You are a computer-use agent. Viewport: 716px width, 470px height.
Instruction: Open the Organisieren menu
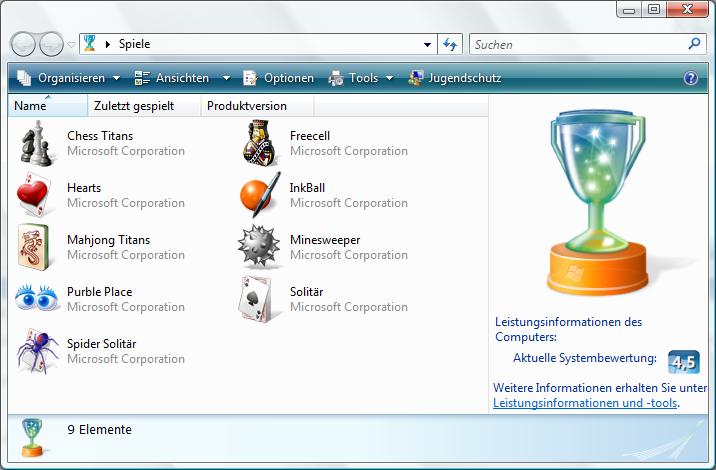click(72, 78)
